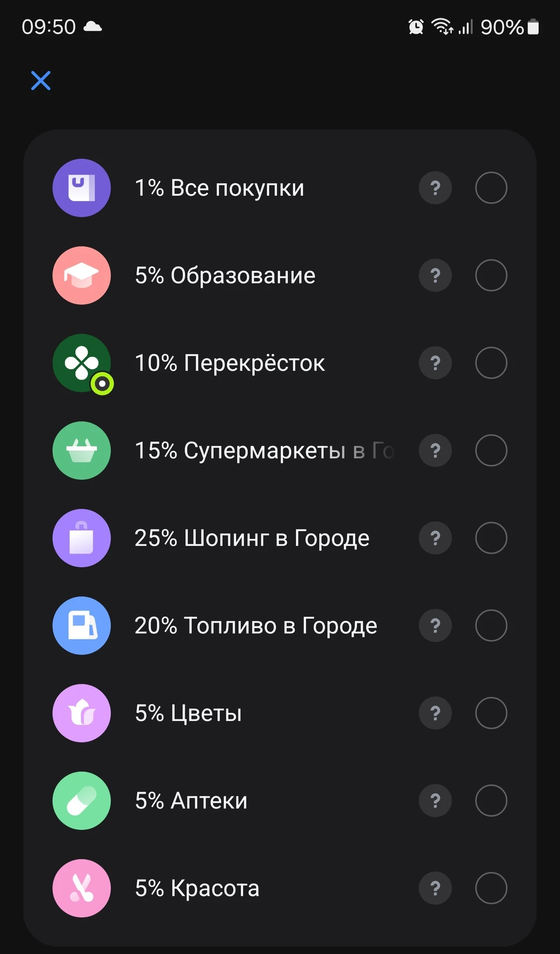Tap the purple 'Все покупки' category icon
Screen dimensions: 560x954
[x=81, y=188]
